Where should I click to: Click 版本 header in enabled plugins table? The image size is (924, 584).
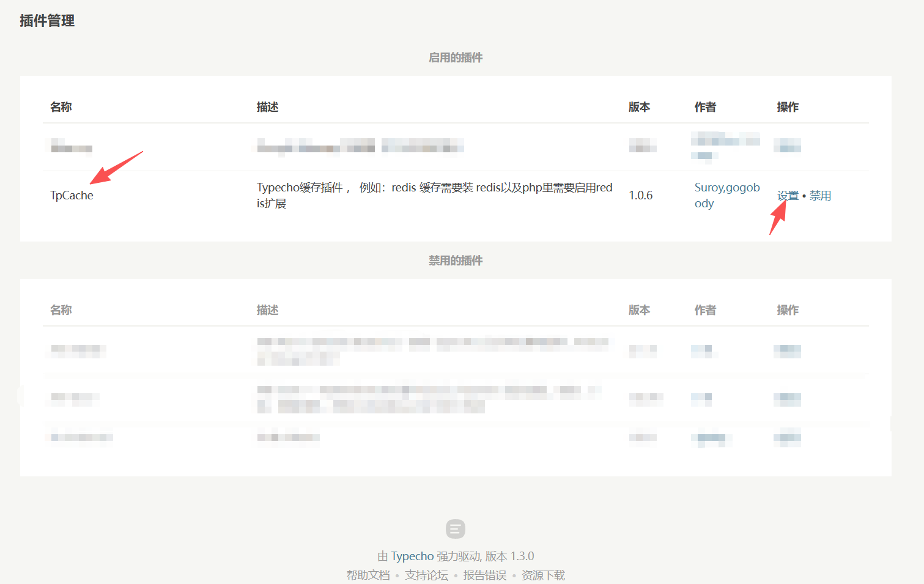click(x=640, y=107)
